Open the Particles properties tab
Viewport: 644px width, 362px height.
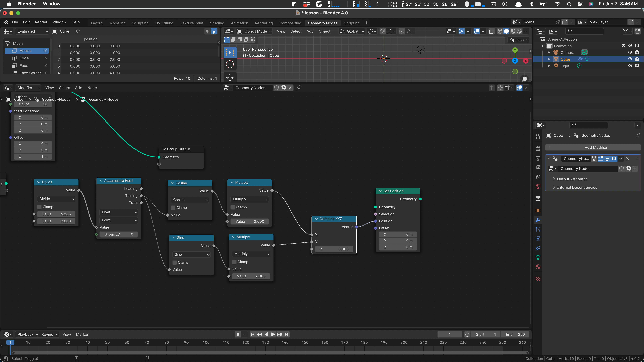point(538,229)
